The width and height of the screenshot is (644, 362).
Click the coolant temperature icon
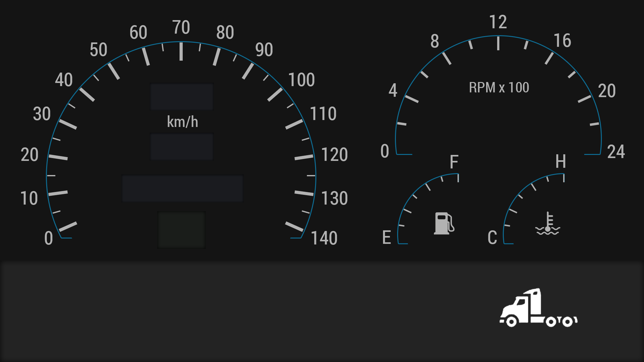coord(547,224)
